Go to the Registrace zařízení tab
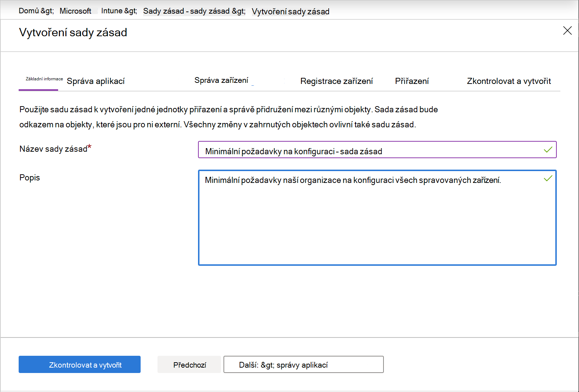The image size is (579, 392). point(336,81)
